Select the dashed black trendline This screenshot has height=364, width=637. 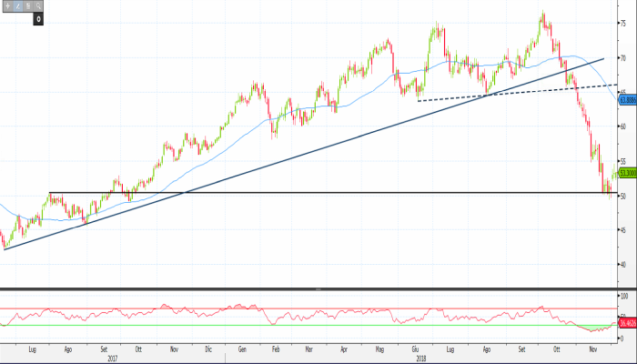coord(510,93)
